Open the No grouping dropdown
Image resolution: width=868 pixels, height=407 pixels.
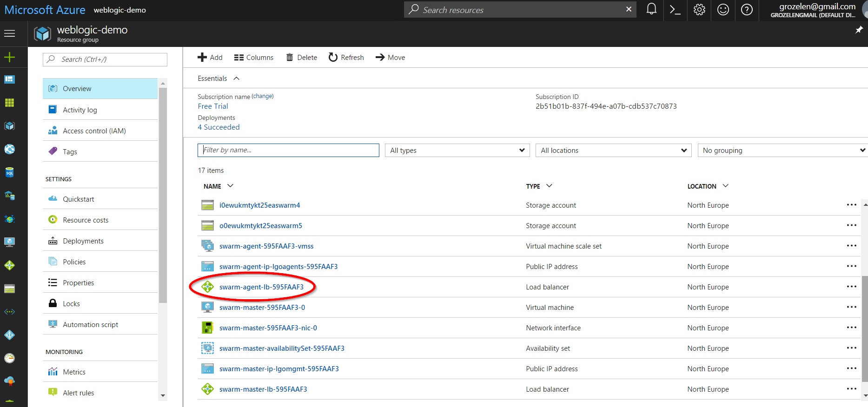[x=783, y=151]
